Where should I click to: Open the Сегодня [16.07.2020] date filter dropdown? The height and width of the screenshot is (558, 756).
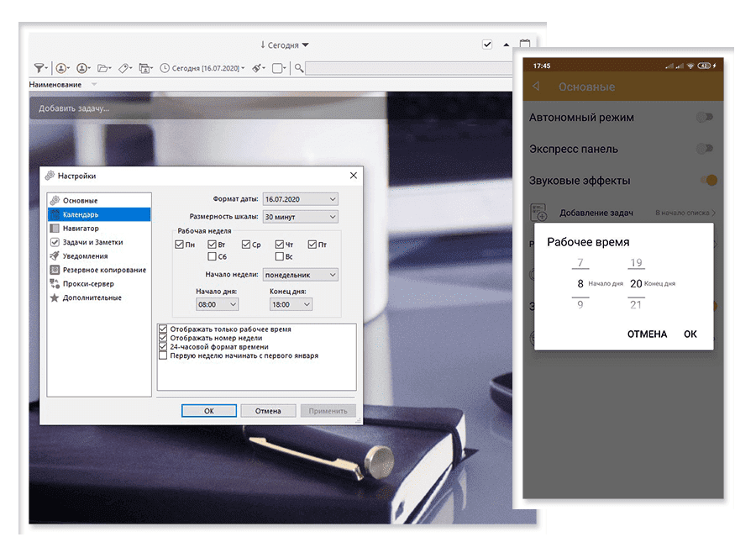click(x=202, y=68)
